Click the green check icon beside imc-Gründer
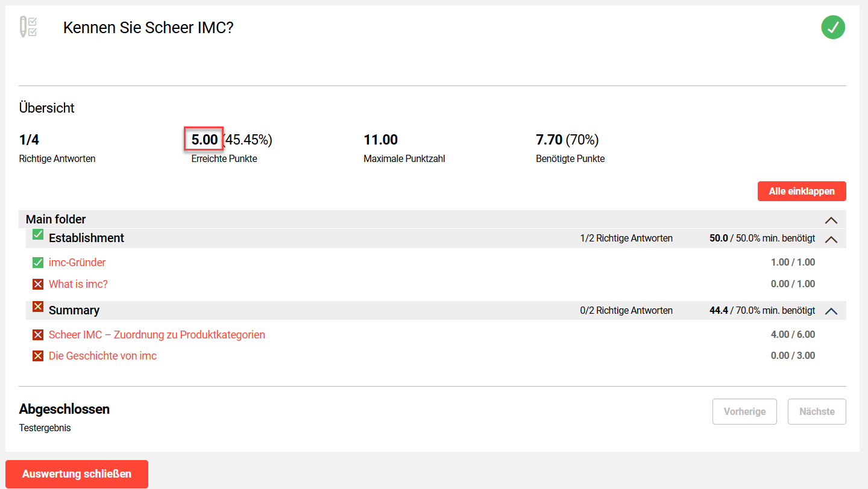 point(38,263)
